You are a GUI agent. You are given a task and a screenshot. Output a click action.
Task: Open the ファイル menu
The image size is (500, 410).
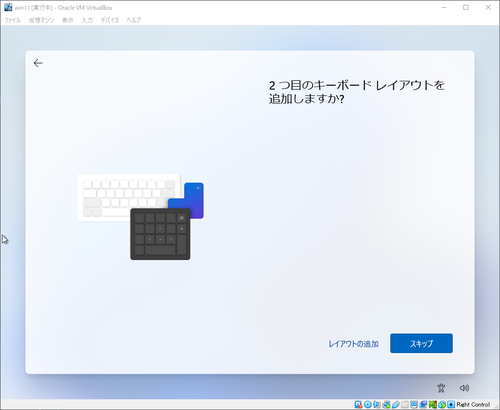tap(12, 20)
